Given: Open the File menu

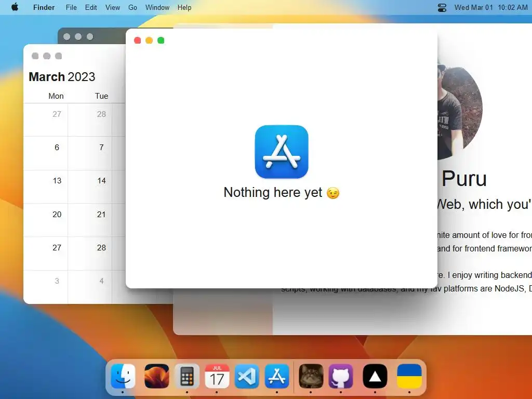Looking at the screenshot, I should pyautogui.click(x=71, y=7).
